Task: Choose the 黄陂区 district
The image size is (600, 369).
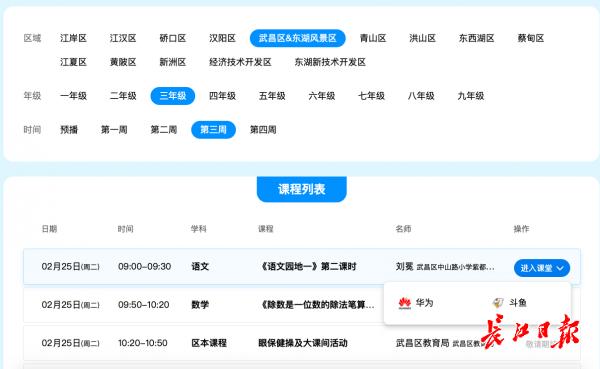Action: click(x=123, y=62)
